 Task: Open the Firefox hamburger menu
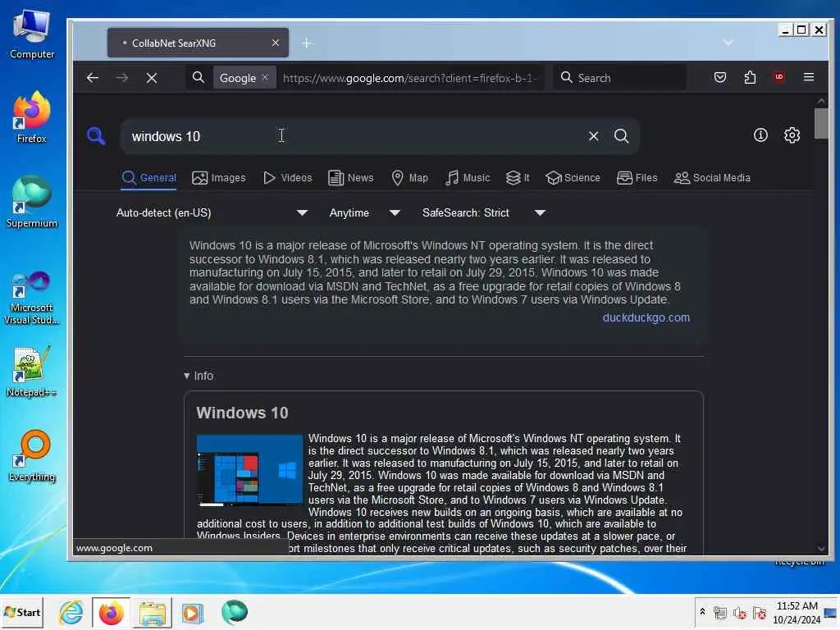coord(809,77)
